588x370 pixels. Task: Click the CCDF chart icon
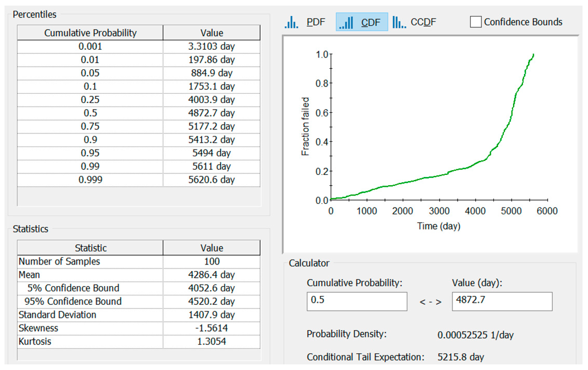coord(399,22)
